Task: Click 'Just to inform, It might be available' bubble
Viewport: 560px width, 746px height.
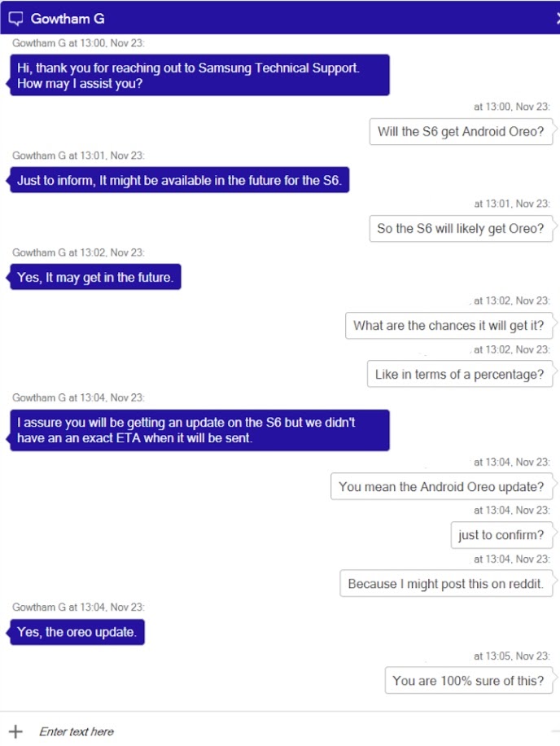Action: (179, 180)
